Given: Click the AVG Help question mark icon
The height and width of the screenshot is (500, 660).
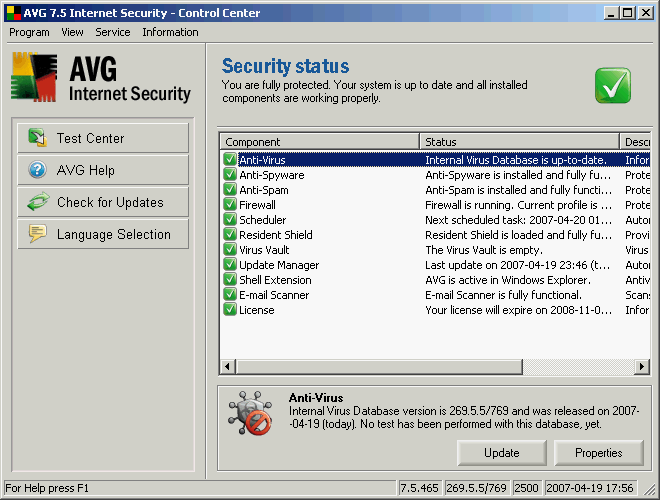Looking at the screenshot, I should tap(37, 170).
